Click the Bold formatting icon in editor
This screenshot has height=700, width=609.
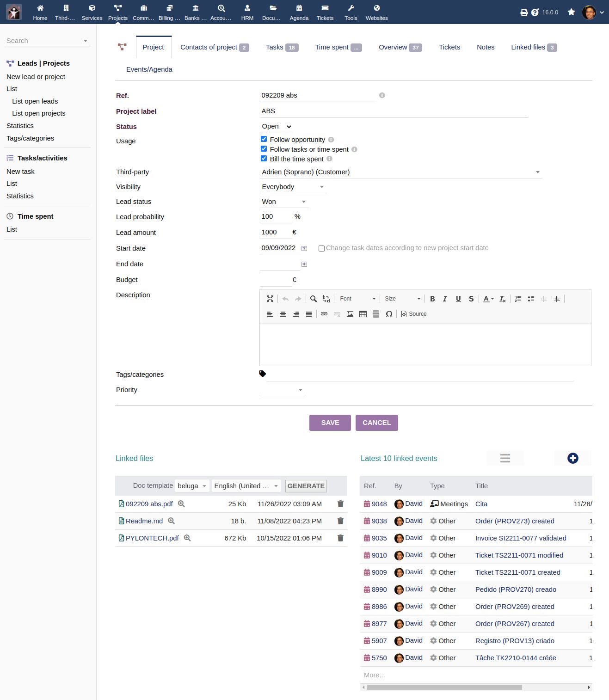coord(432,299)
